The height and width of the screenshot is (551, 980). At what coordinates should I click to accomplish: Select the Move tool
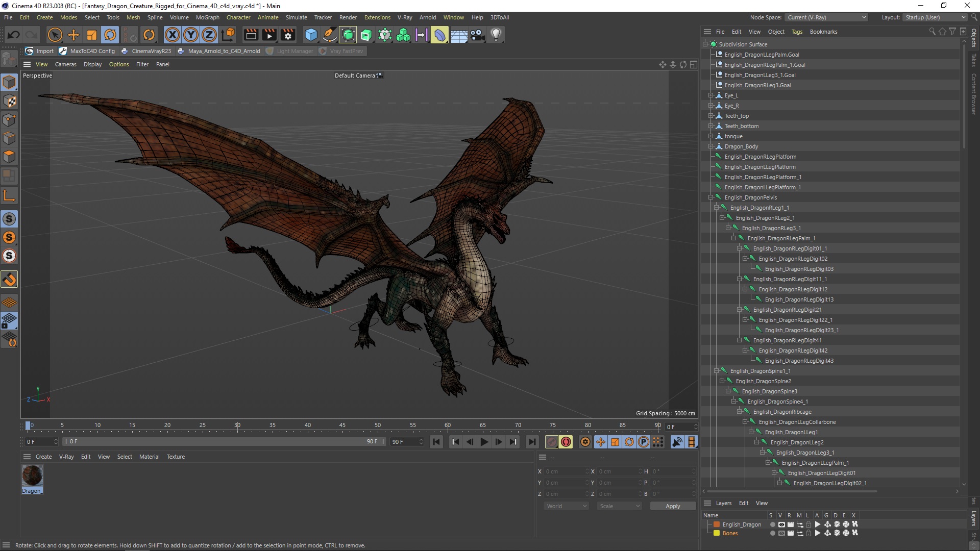73,35
